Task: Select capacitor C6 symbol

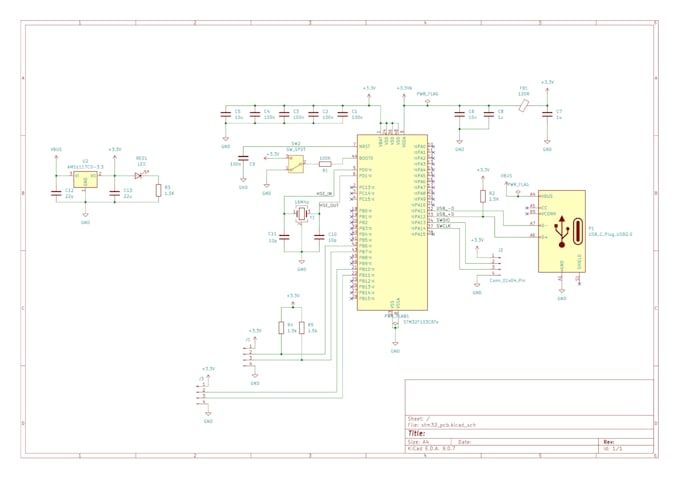Action: pyautogui.click(x=459, y=114)
